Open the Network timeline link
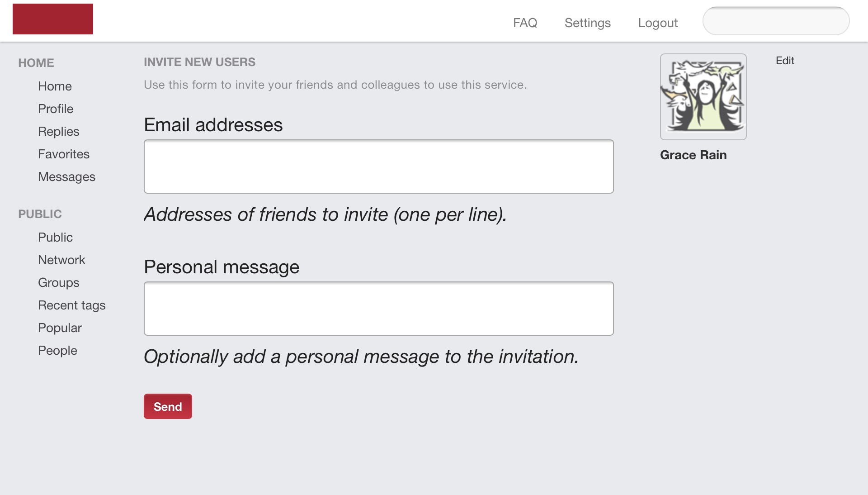This screenshot has width=868, height=495. click(x=61, y=260)
